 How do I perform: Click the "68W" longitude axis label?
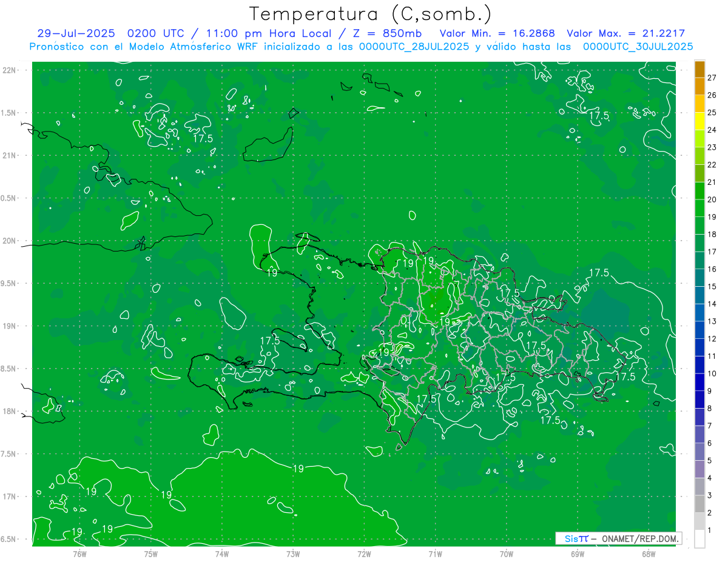coord(649,554)
